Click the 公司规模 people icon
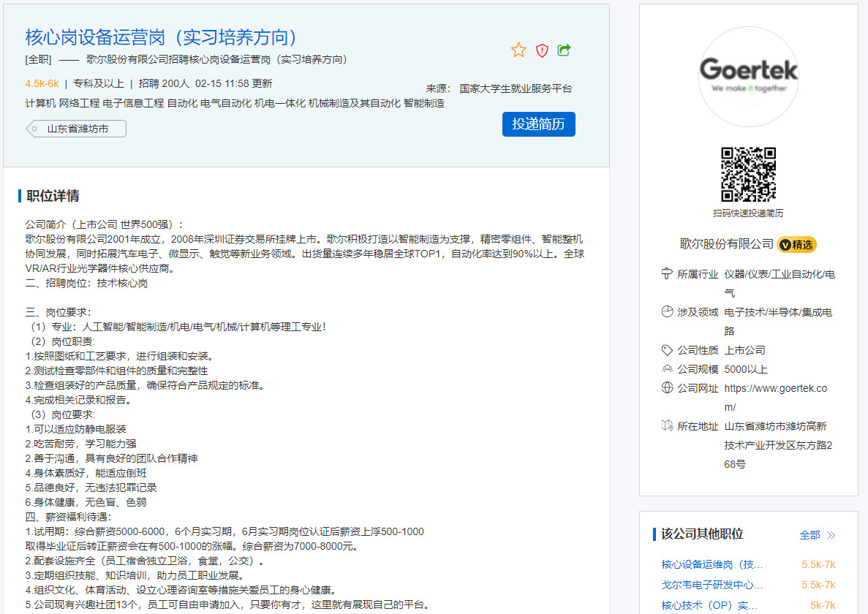This screenshot has width=868, height=614. pyautogui.click(x=667, y=369)
